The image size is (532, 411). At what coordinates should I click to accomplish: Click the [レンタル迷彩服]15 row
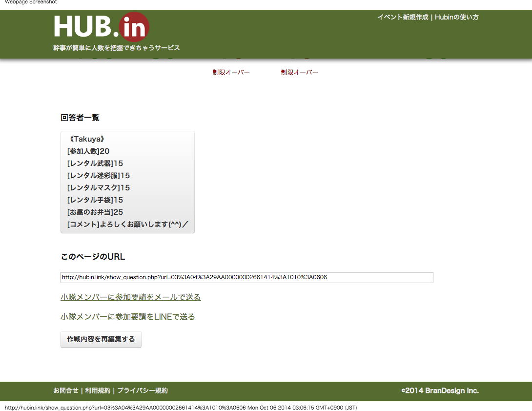pyautogui.click(x=99, y=176)
